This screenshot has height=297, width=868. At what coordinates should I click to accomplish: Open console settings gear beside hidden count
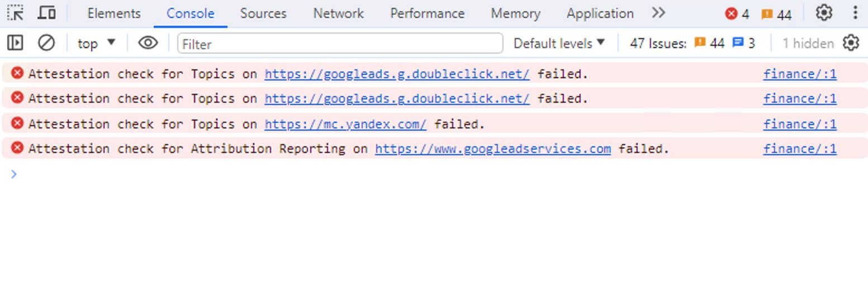click(851, 43)
